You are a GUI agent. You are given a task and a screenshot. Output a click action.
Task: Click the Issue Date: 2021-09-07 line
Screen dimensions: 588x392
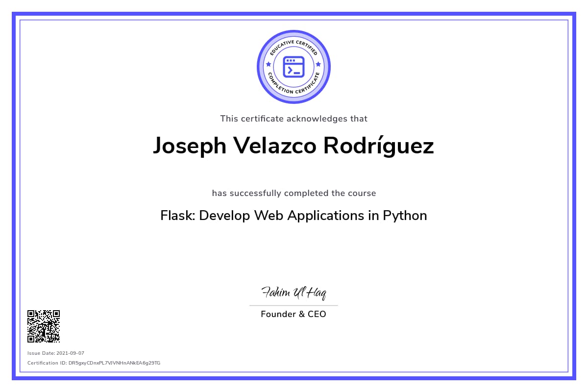[56, 353]
